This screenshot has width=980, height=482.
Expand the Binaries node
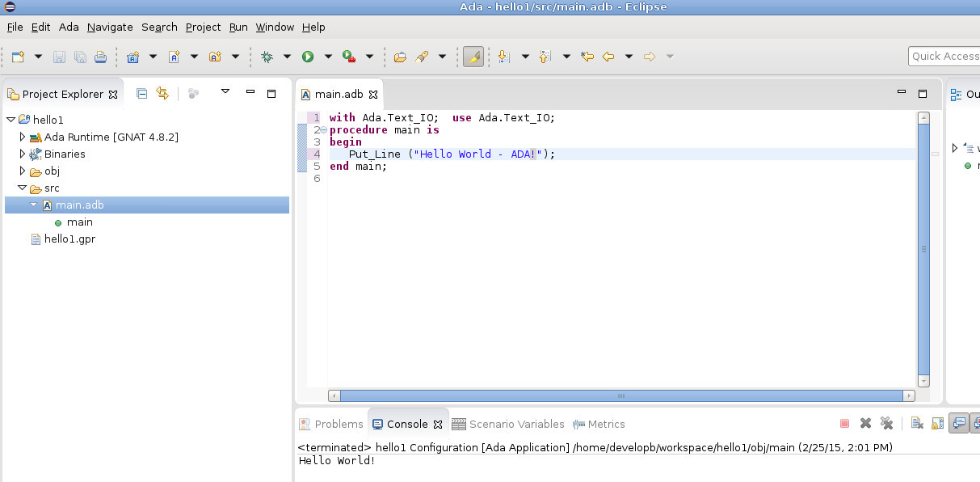pos(23,154)
